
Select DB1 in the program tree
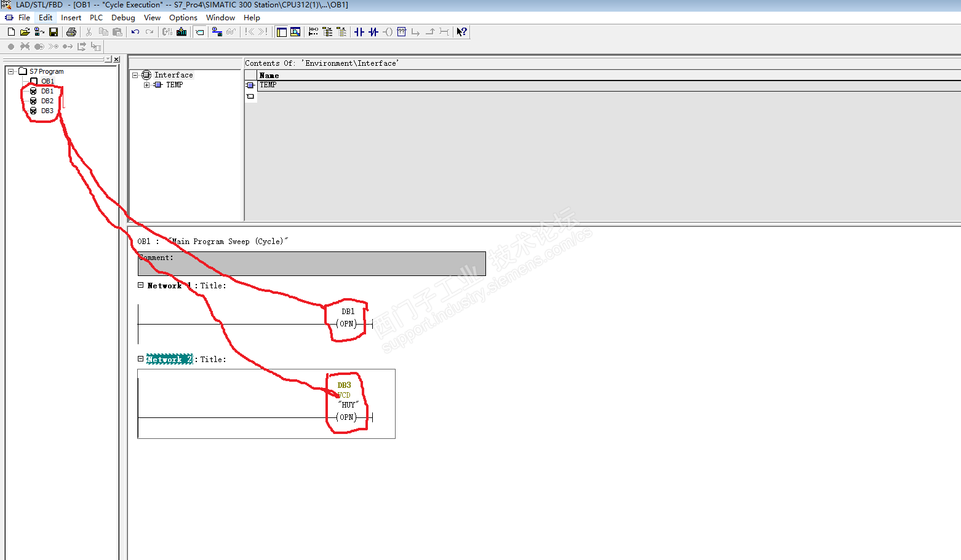click(47, 91)
